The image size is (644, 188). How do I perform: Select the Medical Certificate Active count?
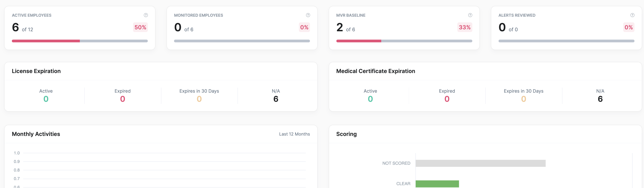370,99
